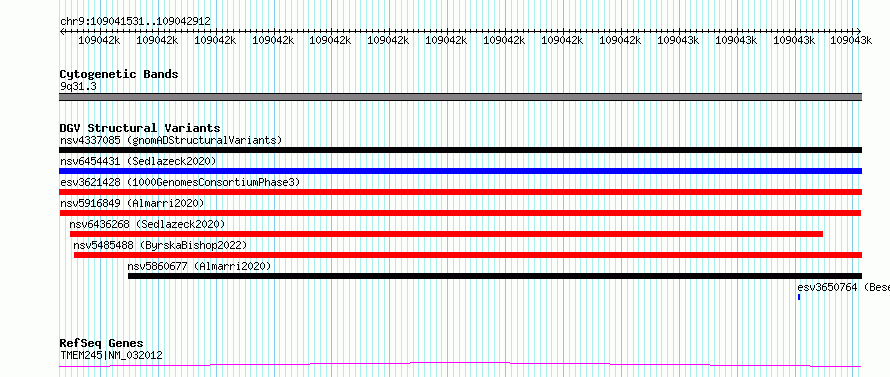890x377 pixels.
Task: Select the gray 9q31.3 cytogenetic band bar
Action: point(460,97)
